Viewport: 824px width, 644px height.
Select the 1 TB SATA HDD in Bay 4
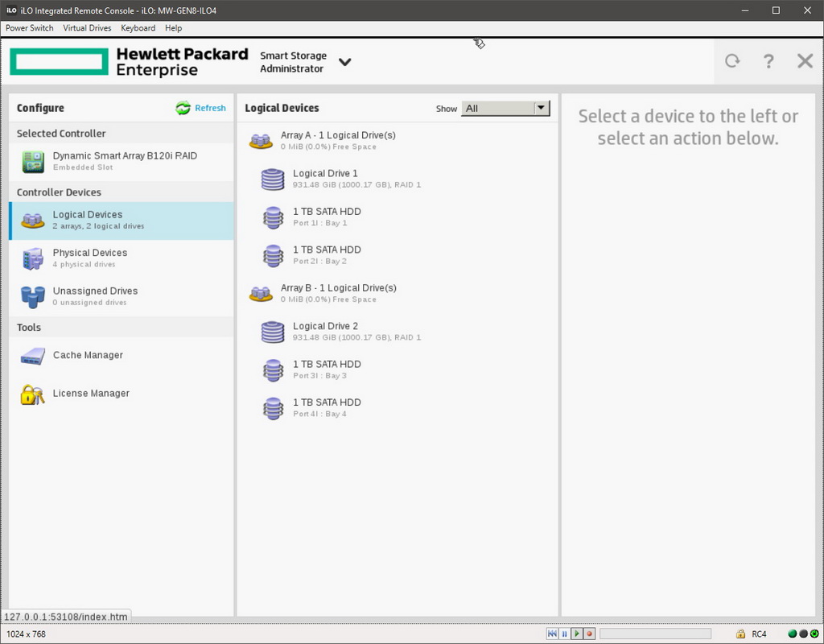[398, 408]
